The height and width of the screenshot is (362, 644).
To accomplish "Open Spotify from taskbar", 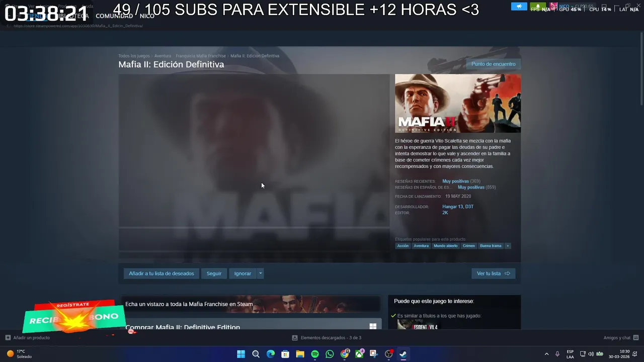I will (x=315, y=354).
